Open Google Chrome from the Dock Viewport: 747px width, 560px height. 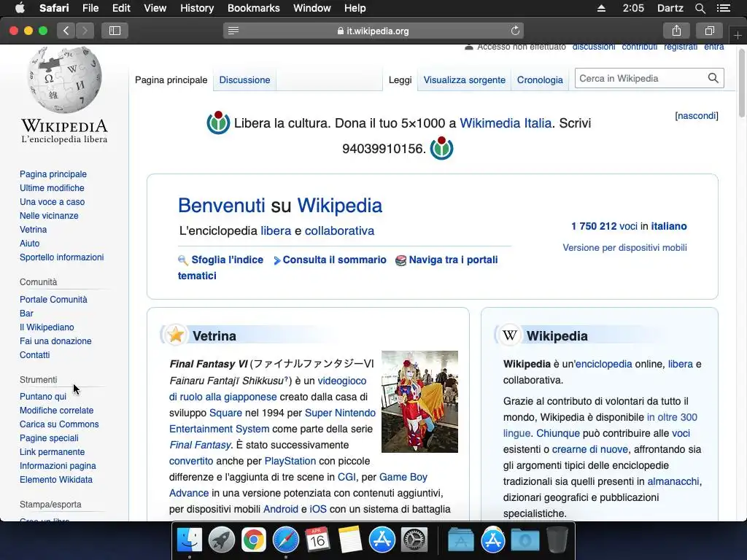[253, 540]
